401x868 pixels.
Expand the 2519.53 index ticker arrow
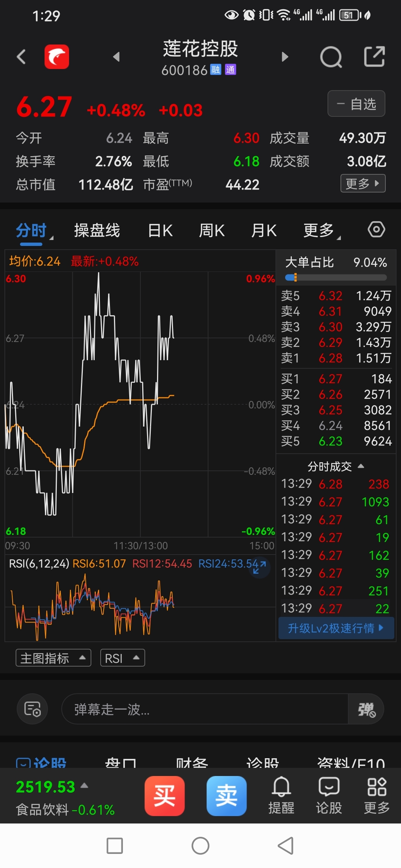84,785
